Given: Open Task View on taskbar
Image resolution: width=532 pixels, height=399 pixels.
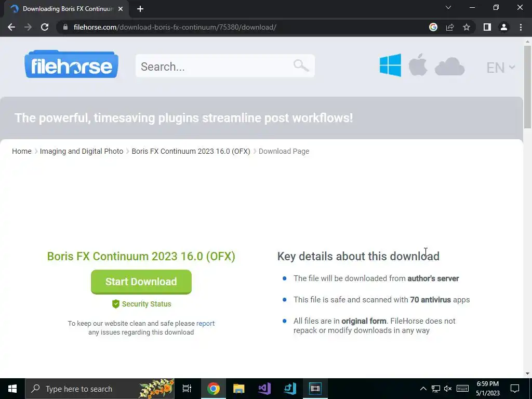Looking at the screenshot, I should (x=187, y=389).
